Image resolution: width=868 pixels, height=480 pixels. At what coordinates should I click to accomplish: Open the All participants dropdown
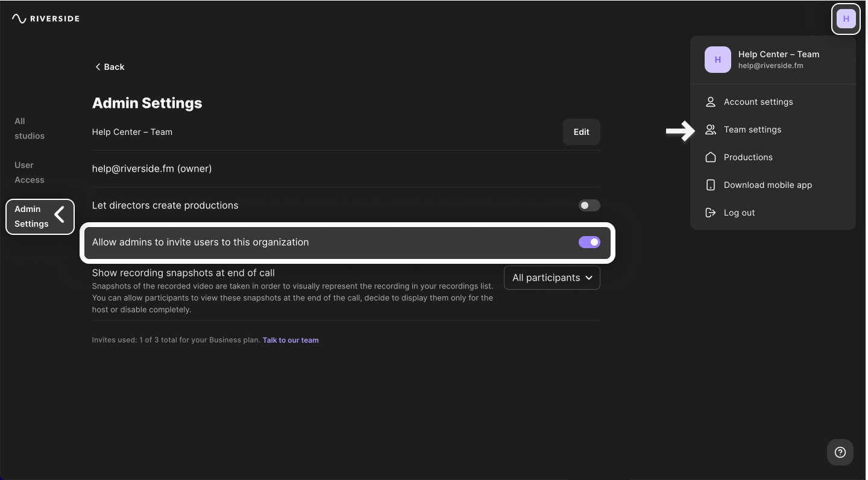(x=552, y=278)
